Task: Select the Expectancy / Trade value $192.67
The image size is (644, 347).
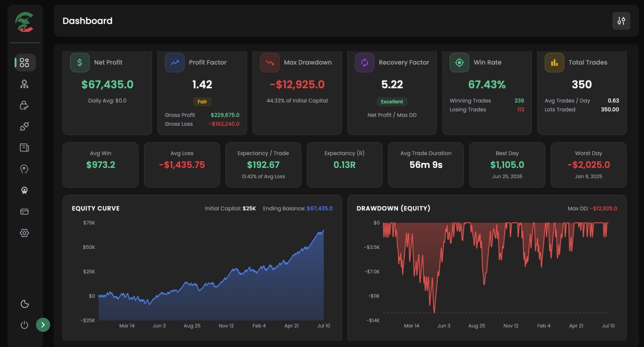Action: pyautogui.click(x=263, y=164)
